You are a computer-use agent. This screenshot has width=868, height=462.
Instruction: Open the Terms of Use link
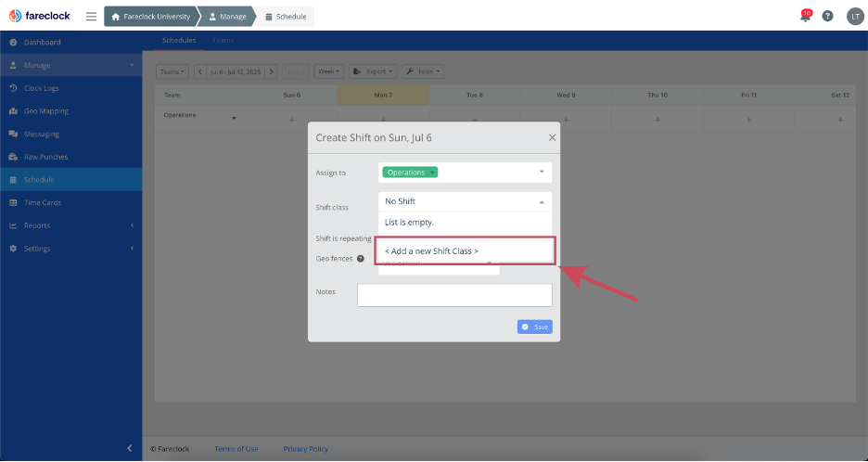tap(236, 449)
